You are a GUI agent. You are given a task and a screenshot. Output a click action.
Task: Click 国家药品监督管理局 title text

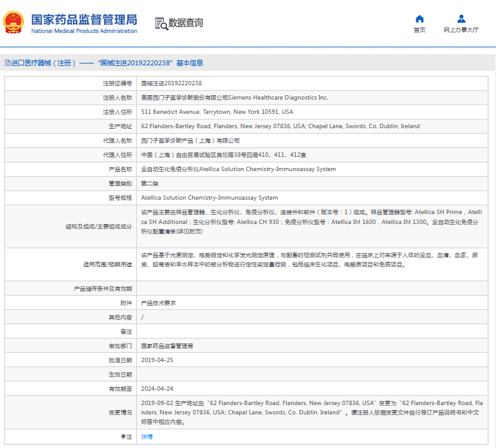(84, 20)
